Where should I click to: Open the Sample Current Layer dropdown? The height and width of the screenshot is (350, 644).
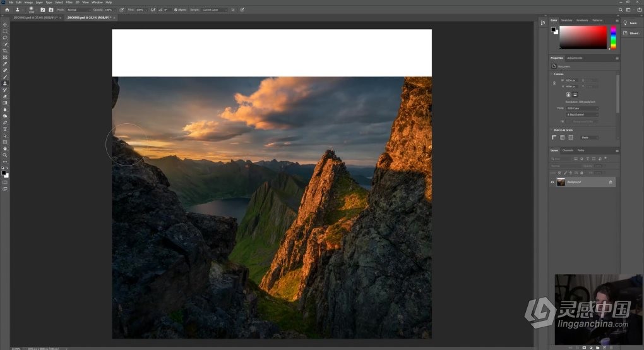[x=213, y=10]
